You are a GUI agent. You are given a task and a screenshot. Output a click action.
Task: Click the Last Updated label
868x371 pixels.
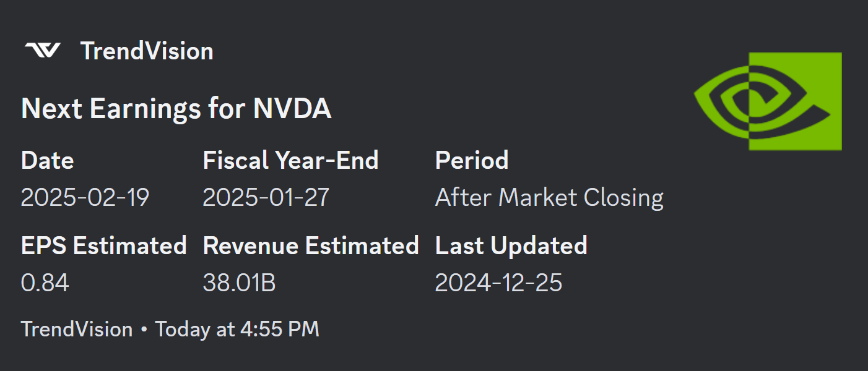click(511, 245)
